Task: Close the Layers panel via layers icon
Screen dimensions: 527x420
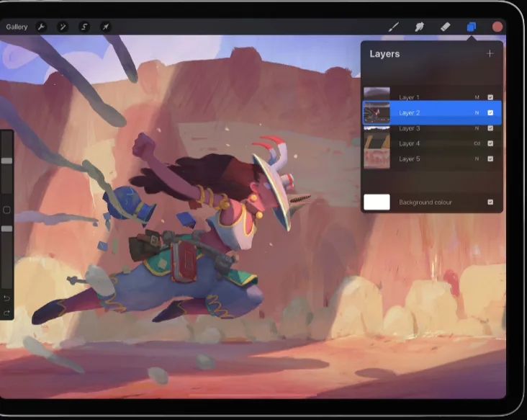Action: (x=472, y=27)
